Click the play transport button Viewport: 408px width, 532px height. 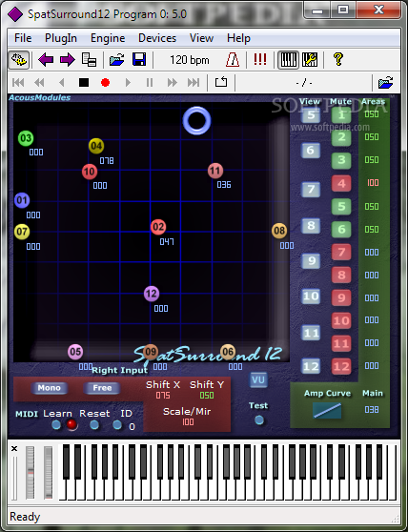(128, 82)
